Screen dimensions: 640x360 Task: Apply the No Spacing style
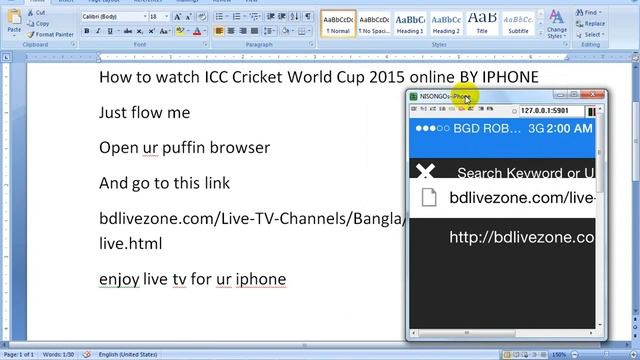tap(374, 24)
